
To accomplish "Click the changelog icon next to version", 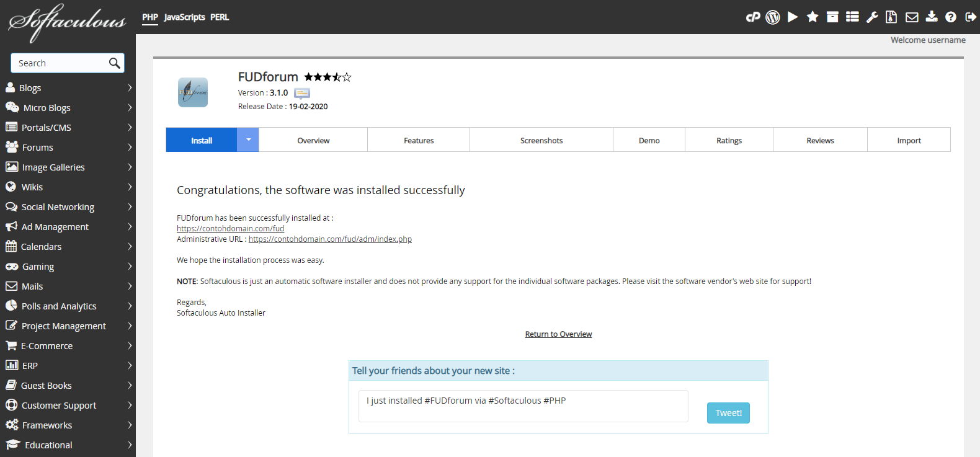I will 302,94.
